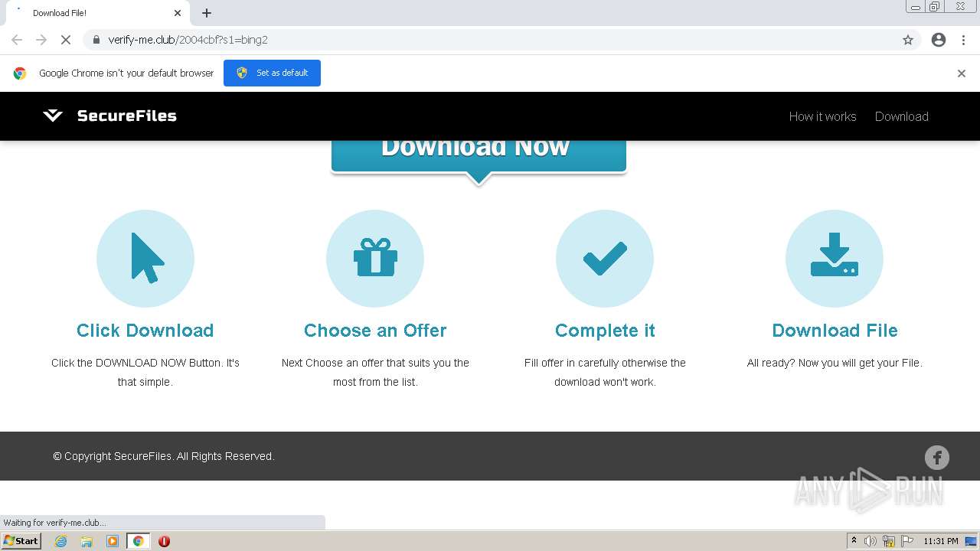Close the Download File! tab
This screenshot has width=980, height=551.
point(178,13)
